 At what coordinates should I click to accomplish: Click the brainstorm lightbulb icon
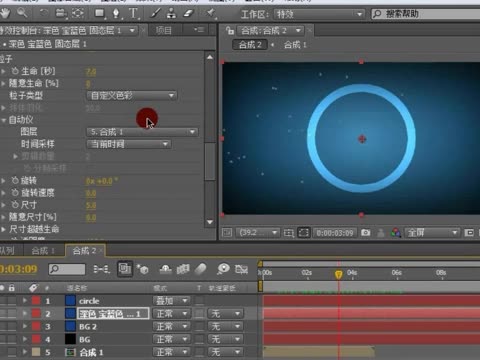tap(223, 269)
